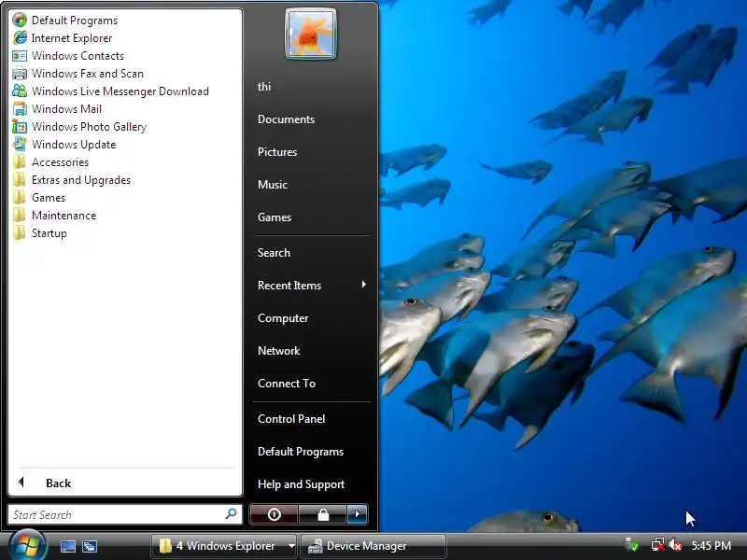Expand Windows Explorer taskbar group arrow
The image size is (747, 560).
click(x=291, y=546)
